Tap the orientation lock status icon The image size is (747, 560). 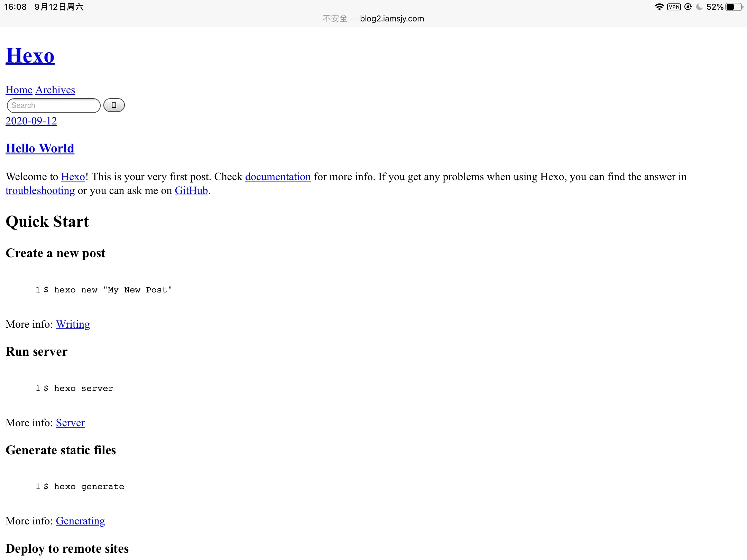[x=688, y=7]
